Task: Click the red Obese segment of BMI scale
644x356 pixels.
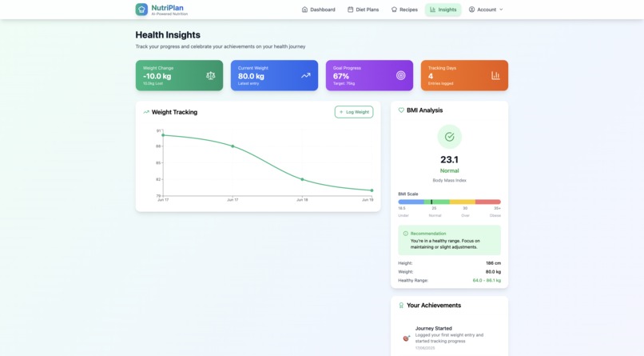Action: click(x=488, y=202)
